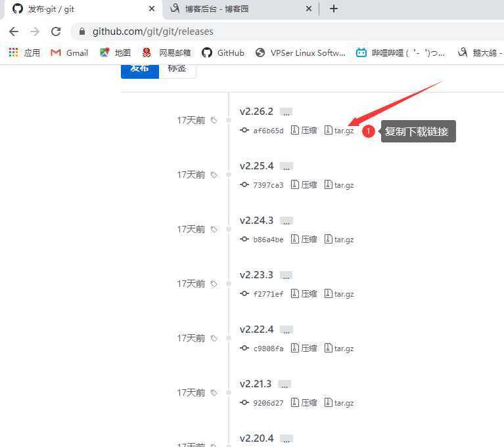This screenshot has height=447, width=504.
Task: Open the GitHub bookmark
Action: 223,53
